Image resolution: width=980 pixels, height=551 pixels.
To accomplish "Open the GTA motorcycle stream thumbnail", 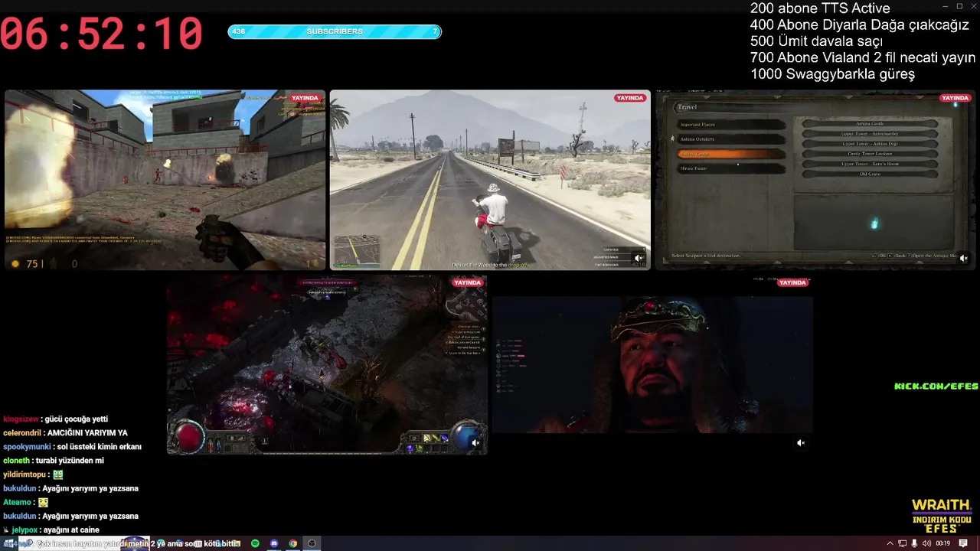I will (490, 180).
